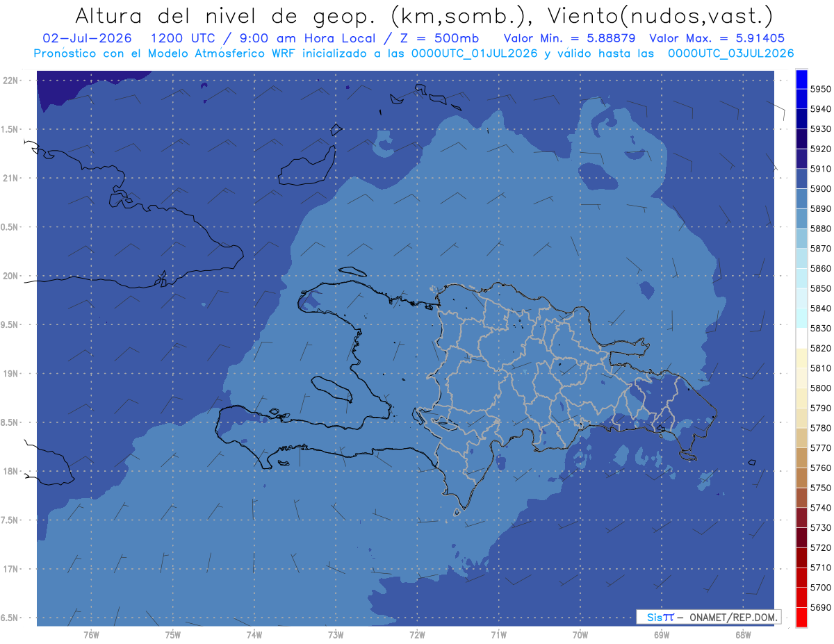Click the '5750' colorbar label

point(820,488)
